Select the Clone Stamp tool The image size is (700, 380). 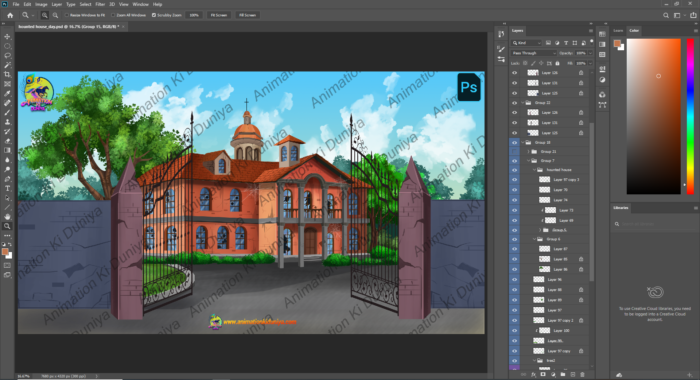[x=7, y=122]
